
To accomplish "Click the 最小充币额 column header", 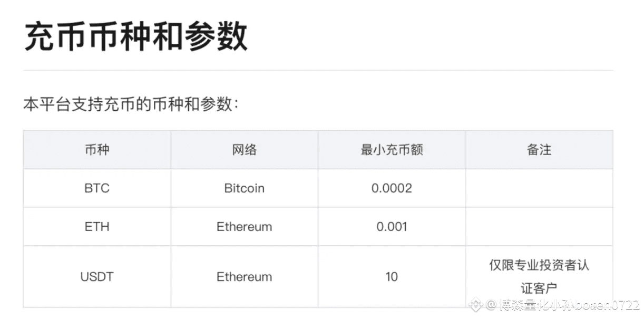I will 392,150.
